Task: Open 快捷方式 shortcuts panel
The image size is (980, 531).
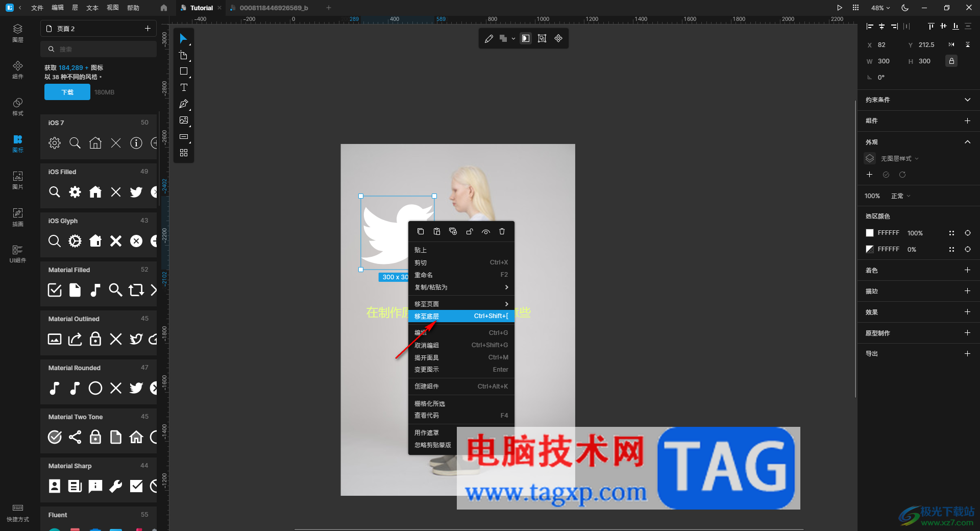Action: pyautogui.click(x=18, y=513)
